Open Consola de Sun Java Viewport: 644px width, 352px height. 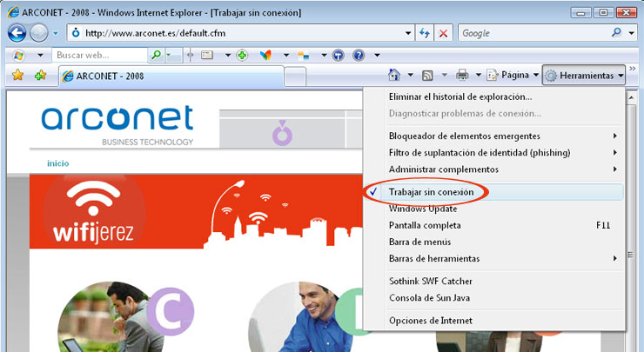tap(494, 298)
